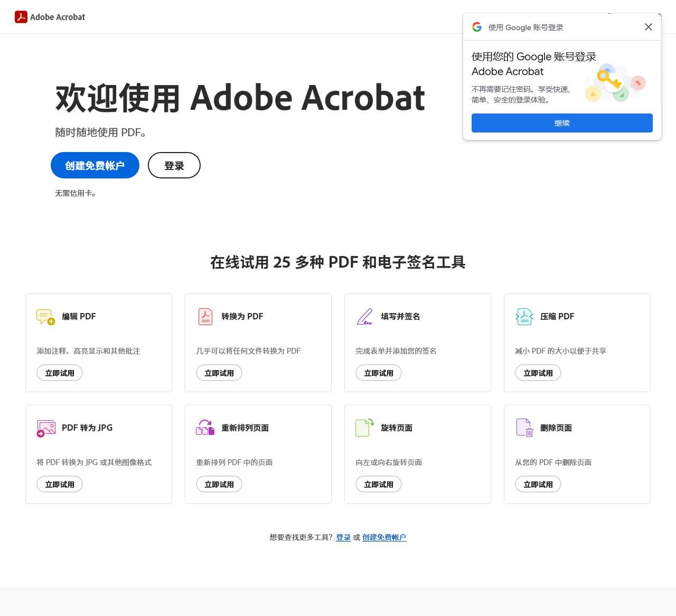
Task: Close the Google sign-in popup
Action: 649,27
